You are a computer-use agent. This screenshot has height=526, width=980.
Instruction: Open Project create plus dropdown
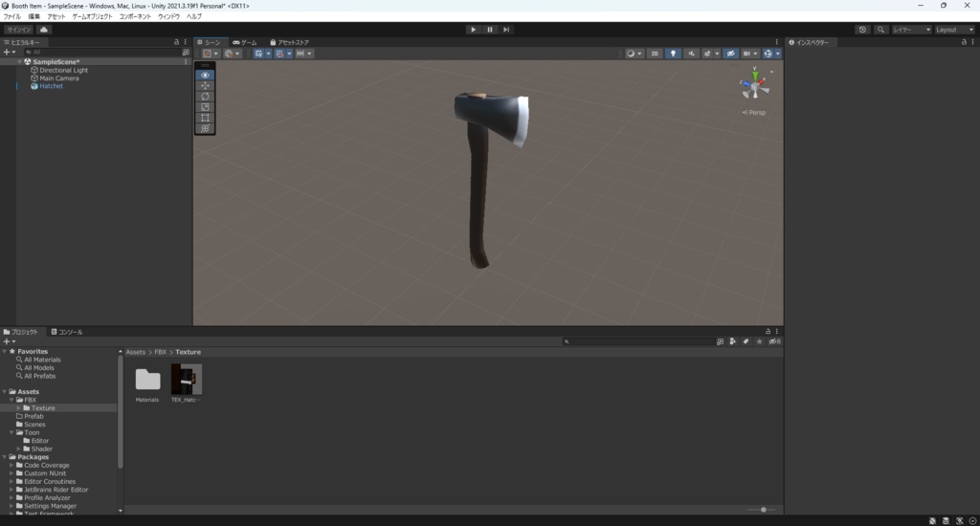(10, 341)
